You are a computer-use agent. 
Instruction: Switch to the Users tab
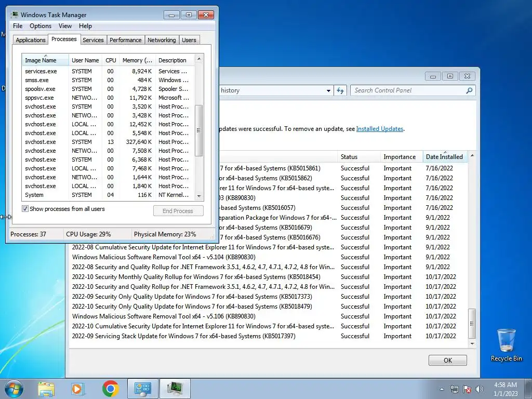[189, 40]
